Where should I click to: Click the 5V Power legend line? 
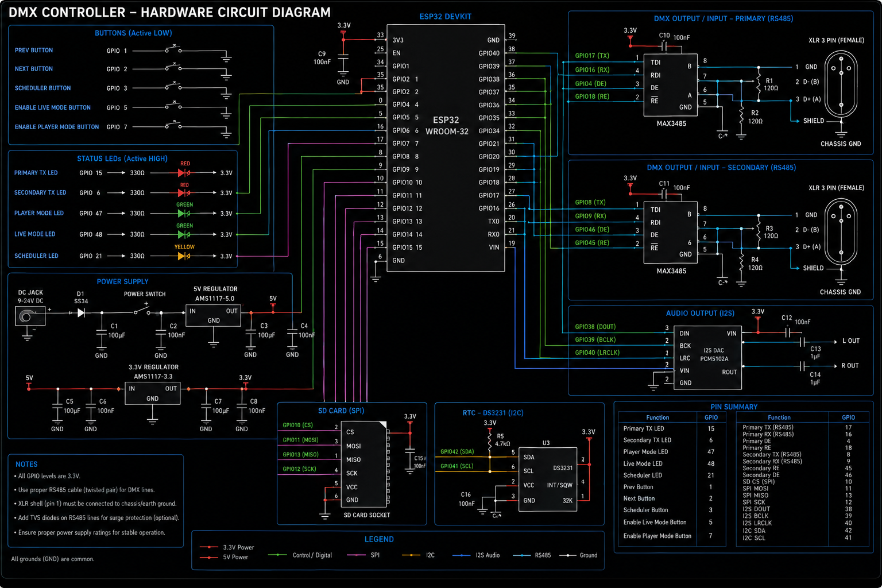coord(208,557)
